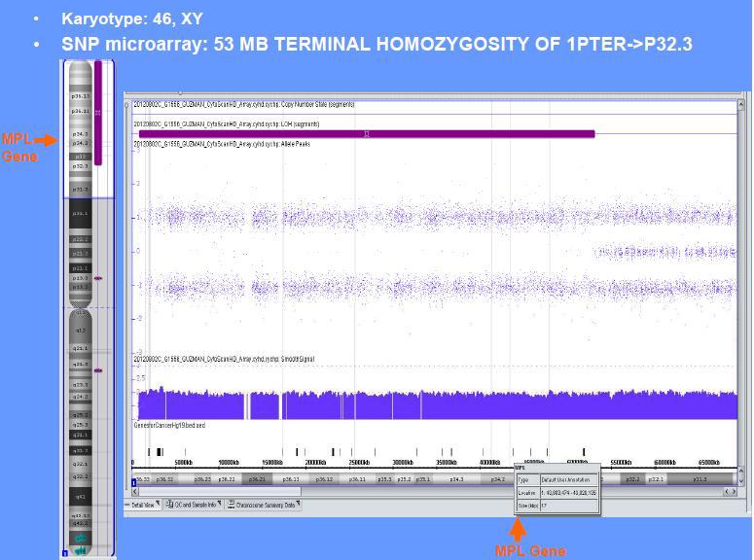Click the 10000kb ruler label

(229, 463)
